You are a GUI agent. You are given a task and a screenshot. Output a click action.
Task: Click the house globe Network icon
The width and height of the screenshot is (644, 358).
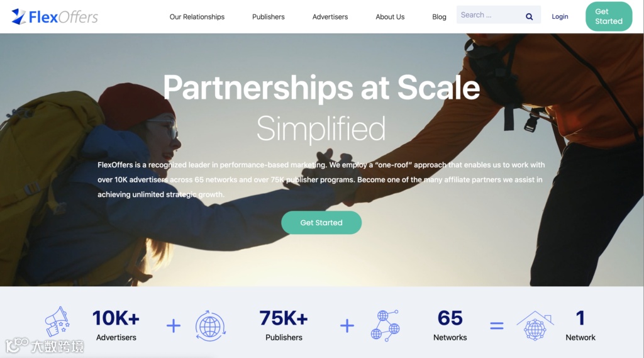coord(535,325)
